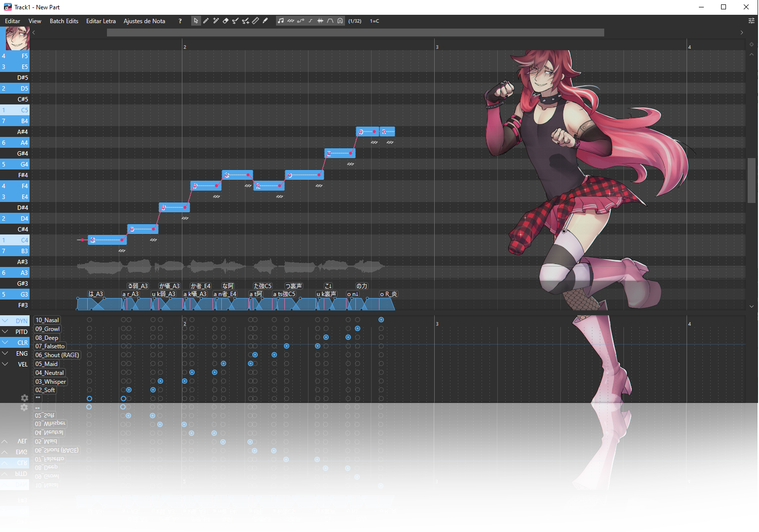Screen dimensions: 759x532
Task: Expand the PITD chevron
Action: pyautogui.click(x=5, y=332)
